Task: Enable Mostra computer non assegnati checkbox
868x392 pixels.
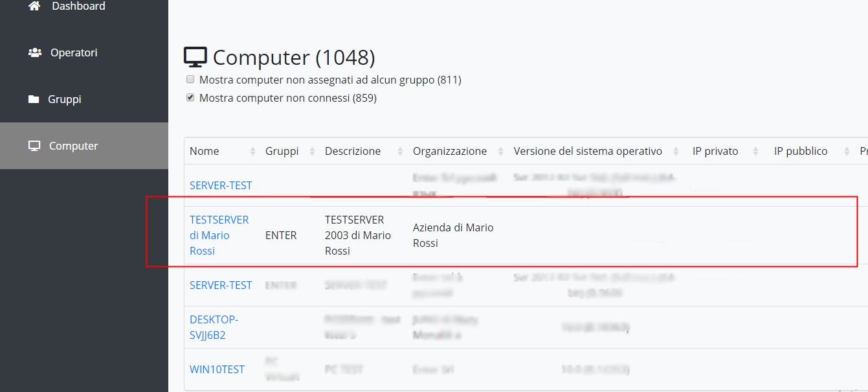Action: [x=190, y=80]
